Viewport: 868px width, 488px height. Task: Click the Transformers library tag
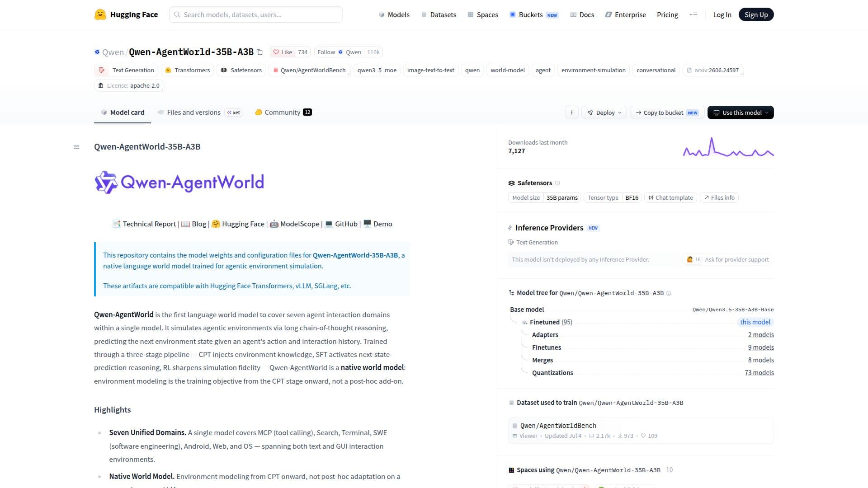coord(188,70)
